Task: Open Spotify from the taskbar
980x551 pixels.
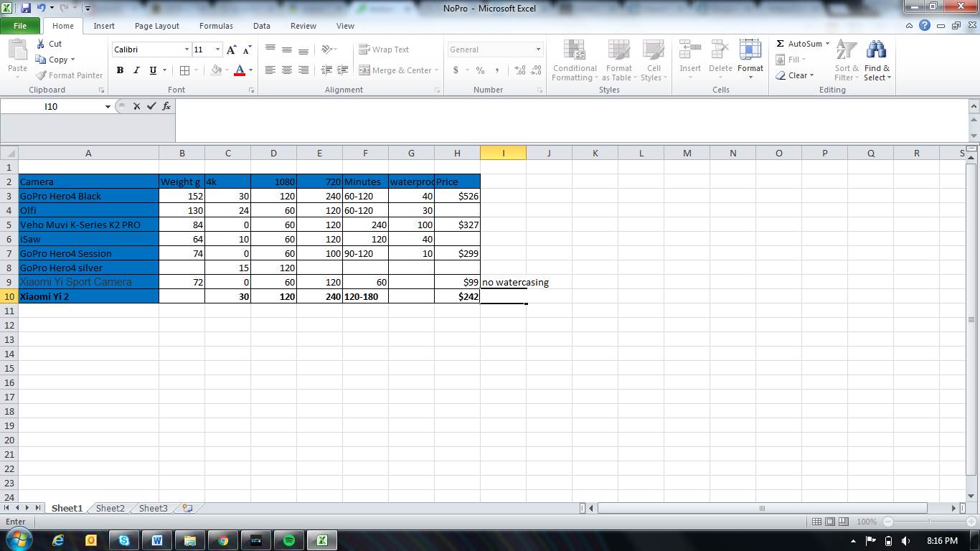Action: [289, 540]
